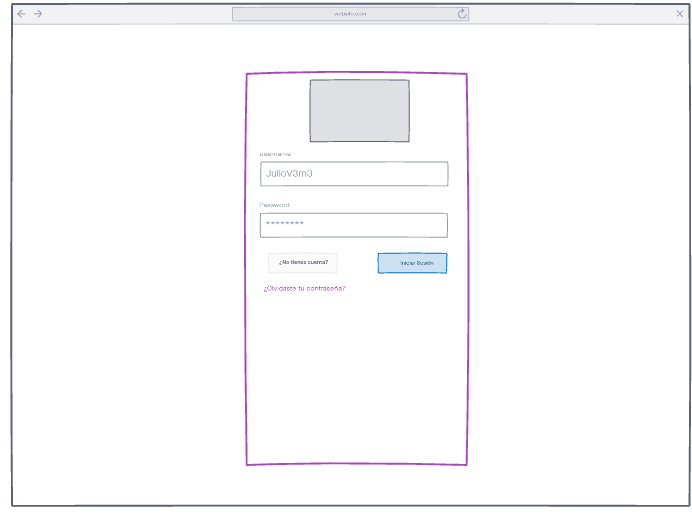The image size is (692, 513).
Task: Close the browser window with X
Action: coord(680,14)
